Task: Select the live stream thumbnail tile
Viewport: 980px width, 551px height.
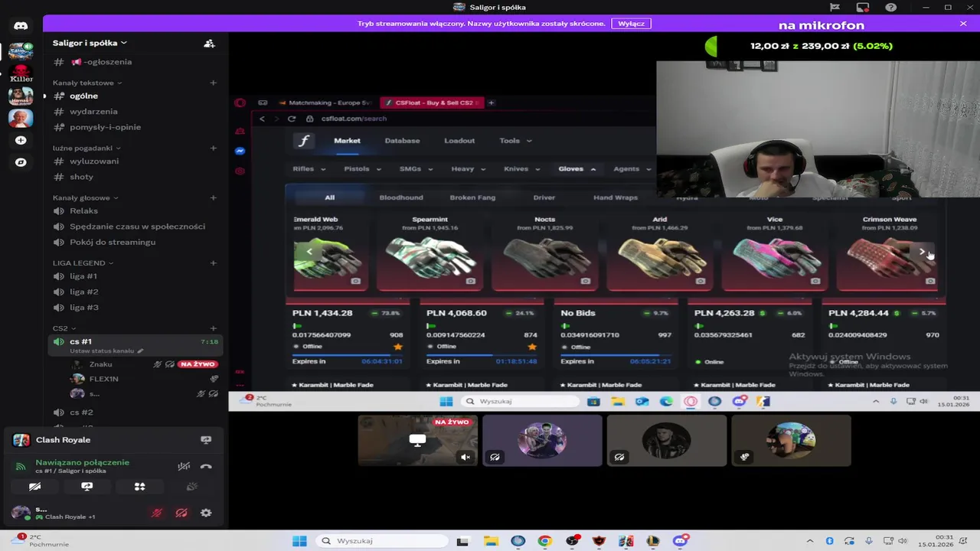Action: tap(418, 441)
